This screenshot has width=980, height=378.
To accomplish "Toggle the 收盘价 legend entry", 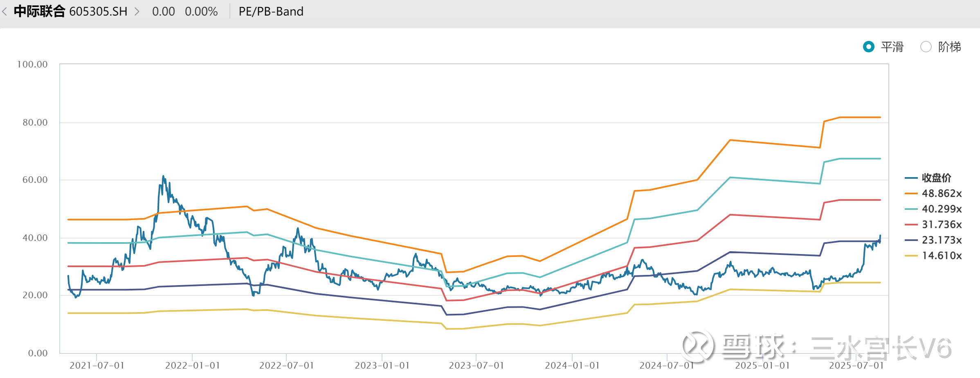I will point(928,178).
